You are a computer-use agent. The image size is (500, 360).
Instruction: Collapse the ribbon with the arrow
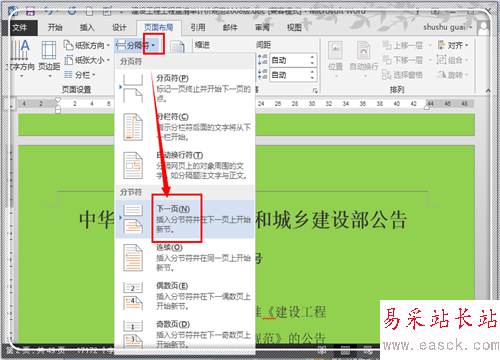[488, 90]
